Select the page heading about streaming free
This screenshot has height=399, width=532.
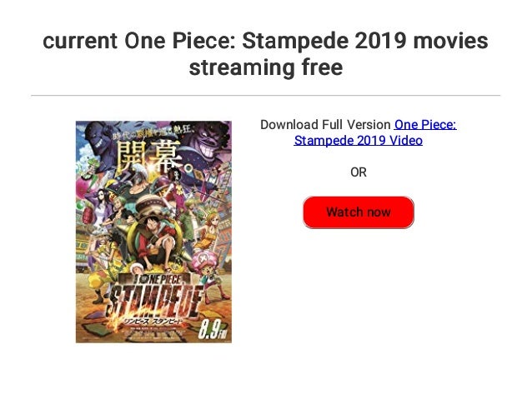point(266,54)
